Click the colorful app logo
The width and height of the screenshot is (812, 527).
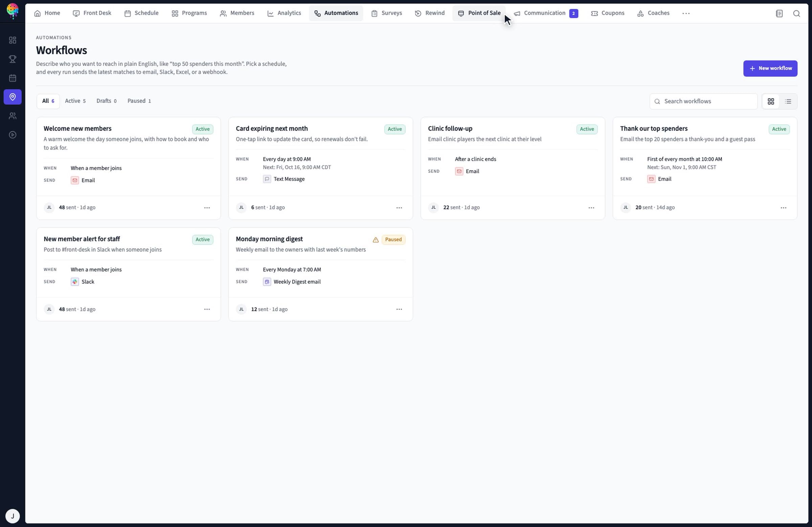13,11
